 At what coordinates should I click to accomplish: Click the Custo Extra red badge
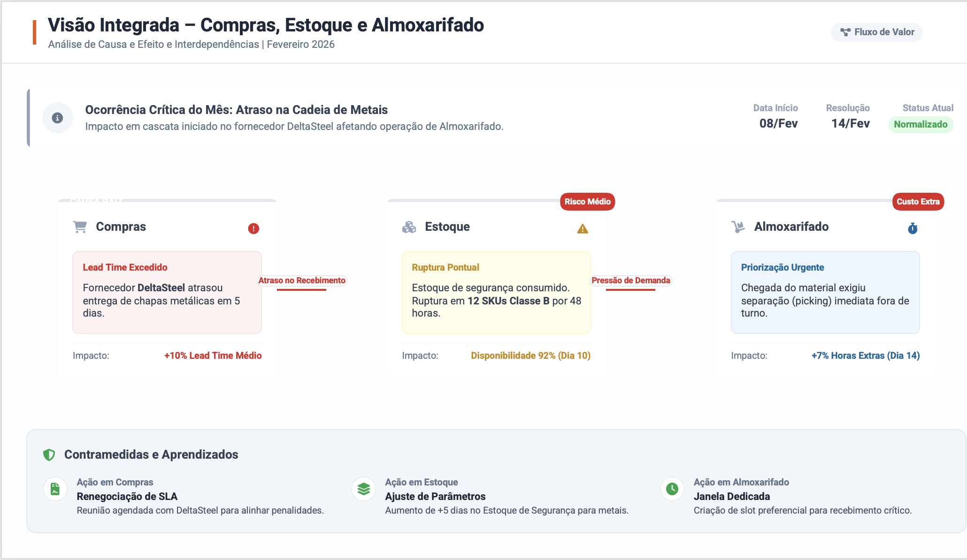tap(918, 202)
